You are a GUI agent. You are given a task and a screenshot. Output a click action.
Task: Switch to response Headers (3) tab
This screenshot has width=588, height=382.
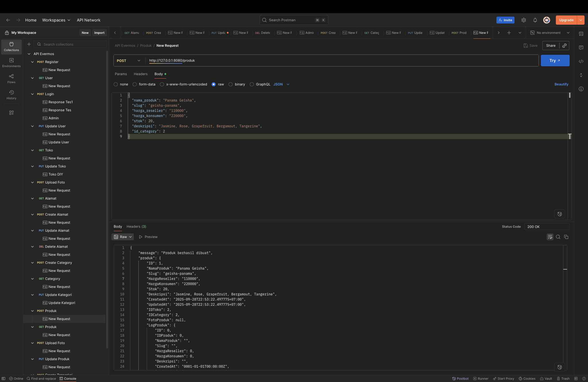tap(136, 227)
